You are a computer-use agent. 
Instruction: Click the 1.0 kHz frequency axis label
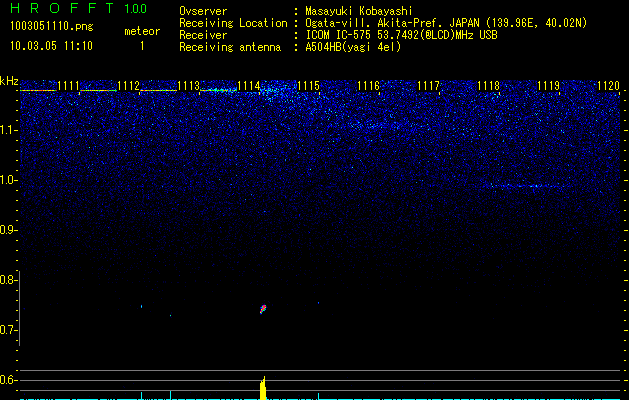point(8,180)
